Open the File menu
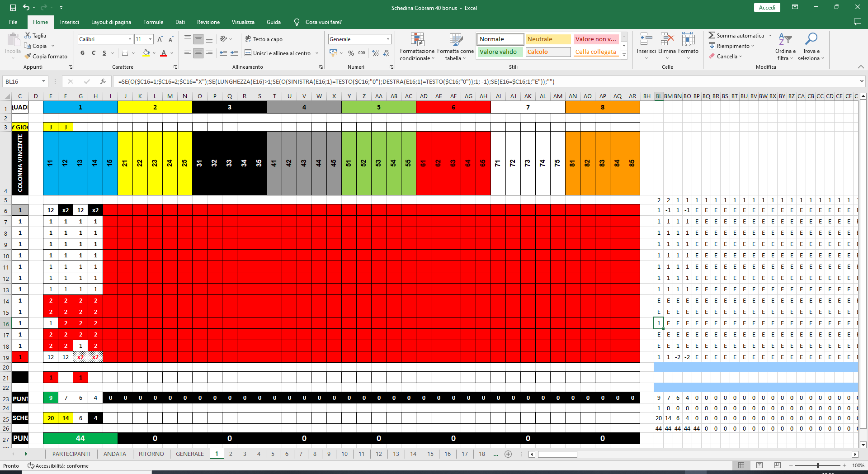This screenshot has height=474, width=868. [x=13, y=22]
